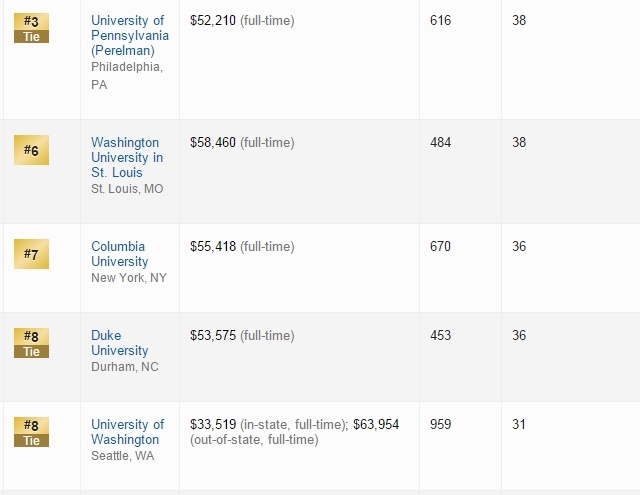
Task: Click the 959 enrollment value
Action: click(x=440, y=425)
